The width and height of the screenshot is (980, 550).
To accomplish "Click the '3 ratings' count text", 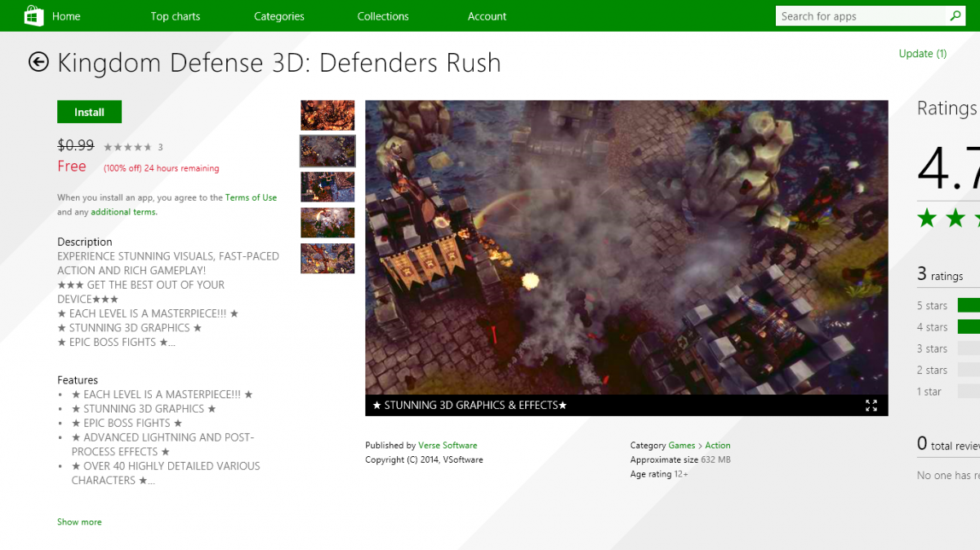I will click(x=940, y=275).
